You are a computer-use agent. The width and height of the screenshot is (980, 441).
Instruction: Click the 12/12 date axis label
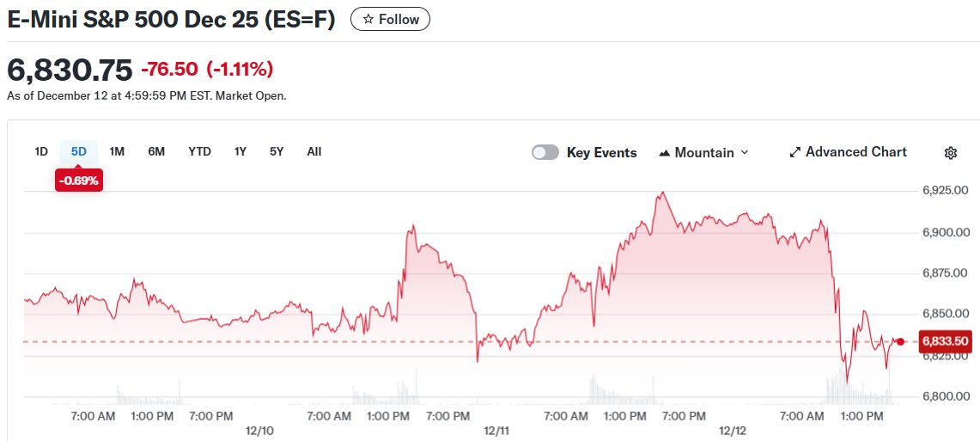[x=733, y=431]
